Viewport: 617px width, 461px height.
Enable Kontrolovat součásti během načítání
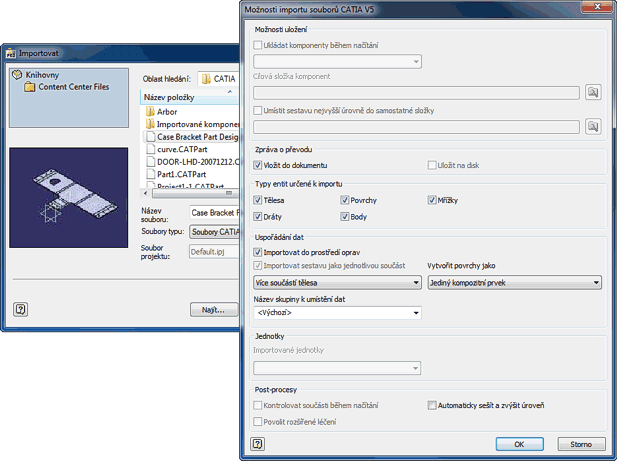(258, 405)
